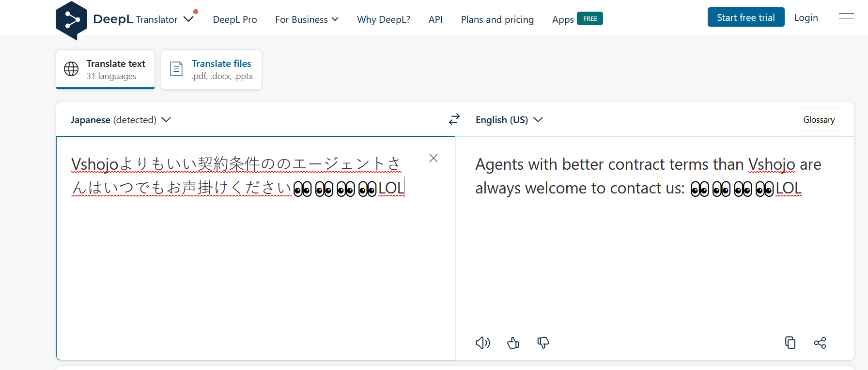Viewport: 868px width, 370px height.
Task: Click the underlined word Vshojo in the translation
Action: [772, 164]
